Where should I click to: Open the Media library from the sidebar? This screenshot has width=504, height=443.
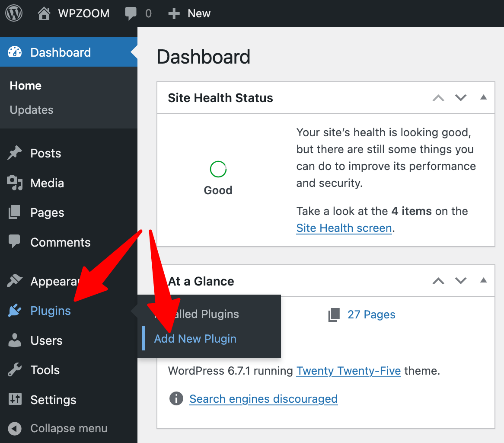coord(14,183)
